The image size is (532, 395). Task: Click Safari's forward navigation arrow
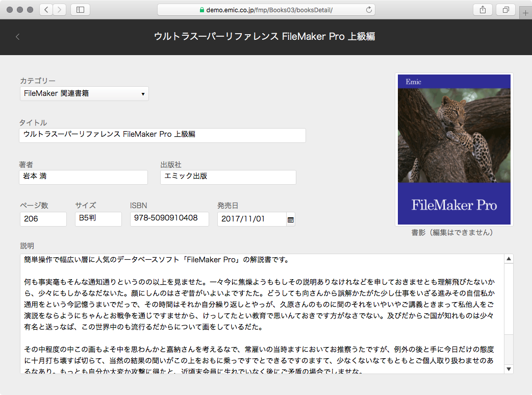pos(59,10)
